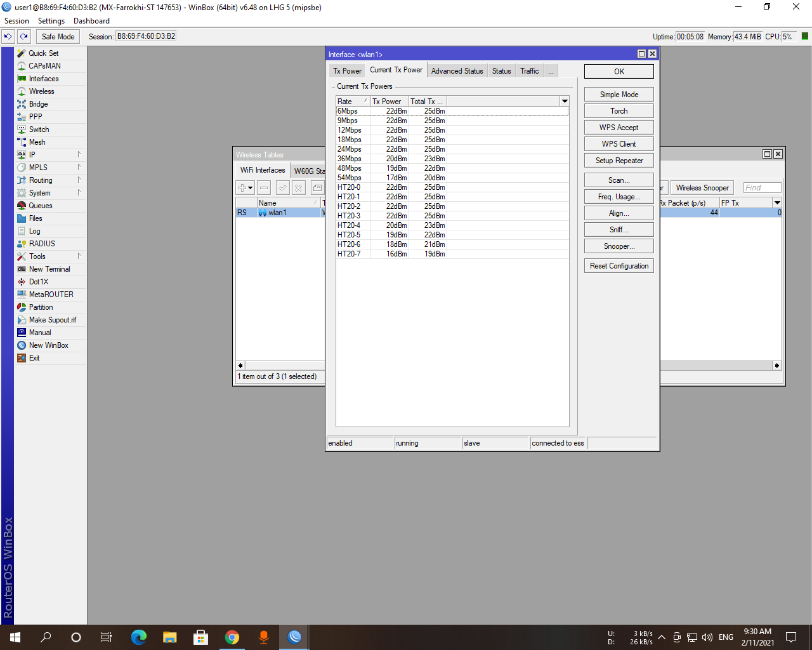Click add (plus) button in Wireless Tables
Screen dimensions: 812x650
click(x=242, y=188)
